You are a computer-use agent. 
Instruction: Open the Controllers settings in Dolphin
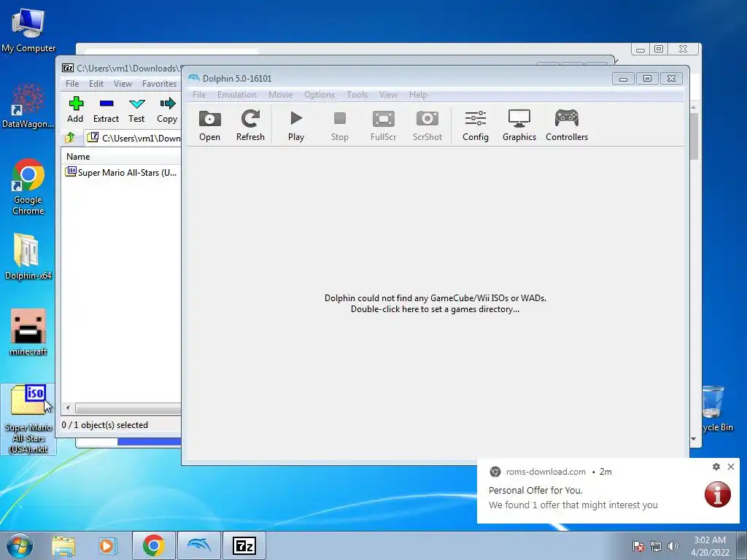coord(567,125)
